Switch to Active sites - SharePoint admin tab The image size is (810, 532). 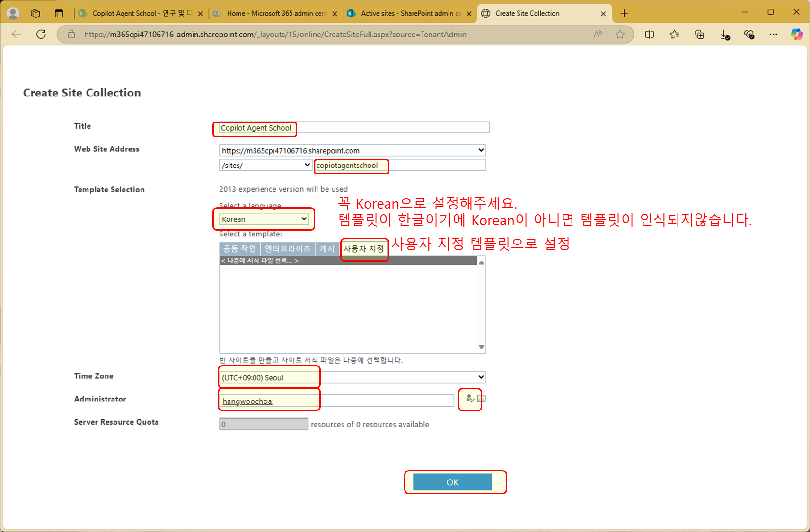[x=410, y=13]
